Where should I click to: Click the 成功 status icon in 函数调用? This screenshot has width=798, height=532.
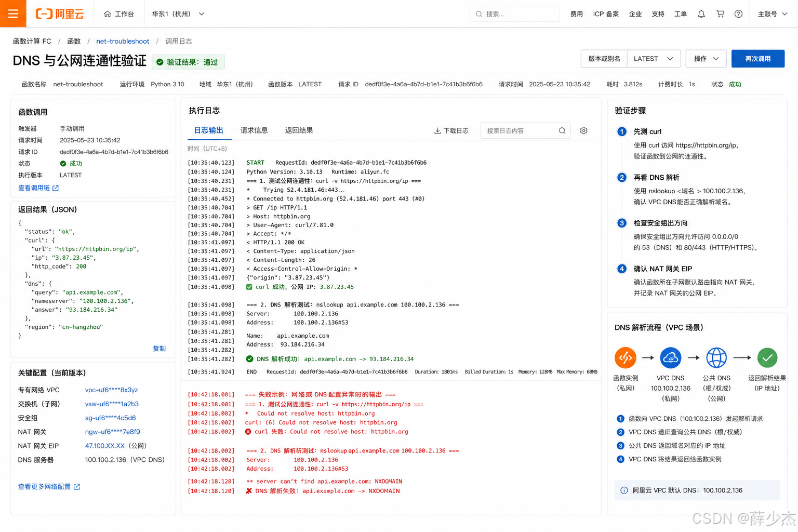click(63, 164)
